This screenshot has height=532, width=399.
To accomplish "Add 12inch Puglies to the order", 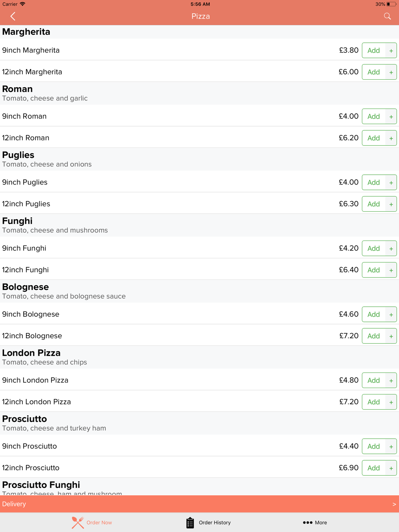I will pos(374,204).
